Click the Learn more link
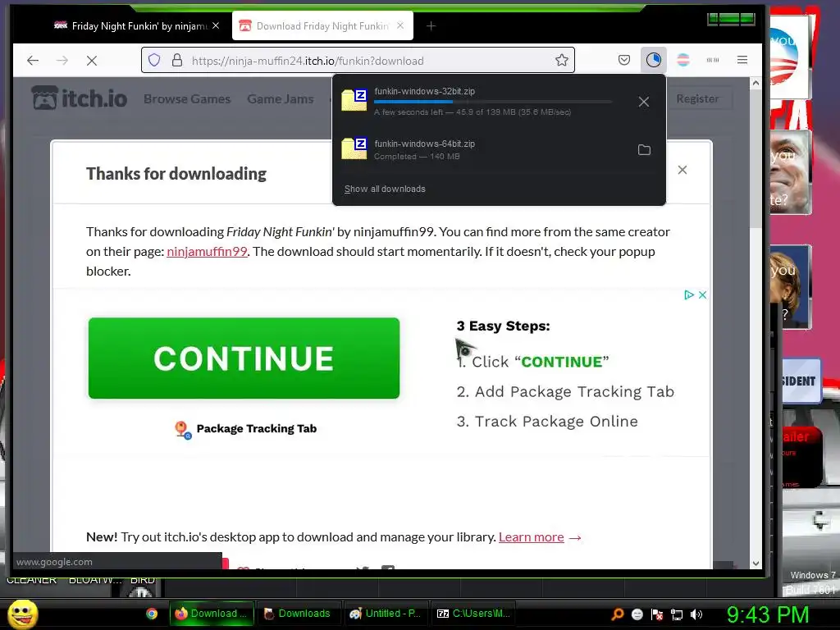This screenshot has width=840, height=630. pyautogui.click(x=532, y=536)
